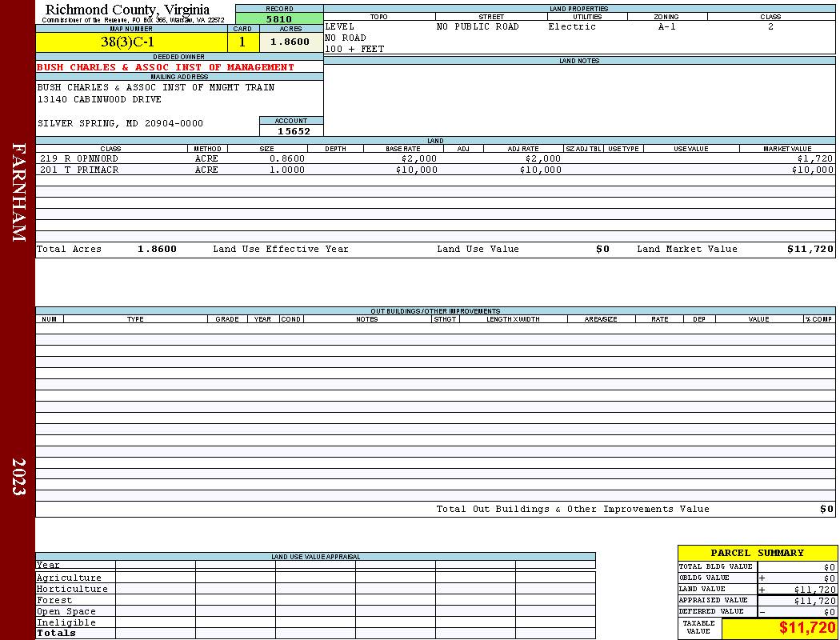Click DEFERRED VALUE row amount $0
This screenshot has height=640, width=840.
[830, 612]
